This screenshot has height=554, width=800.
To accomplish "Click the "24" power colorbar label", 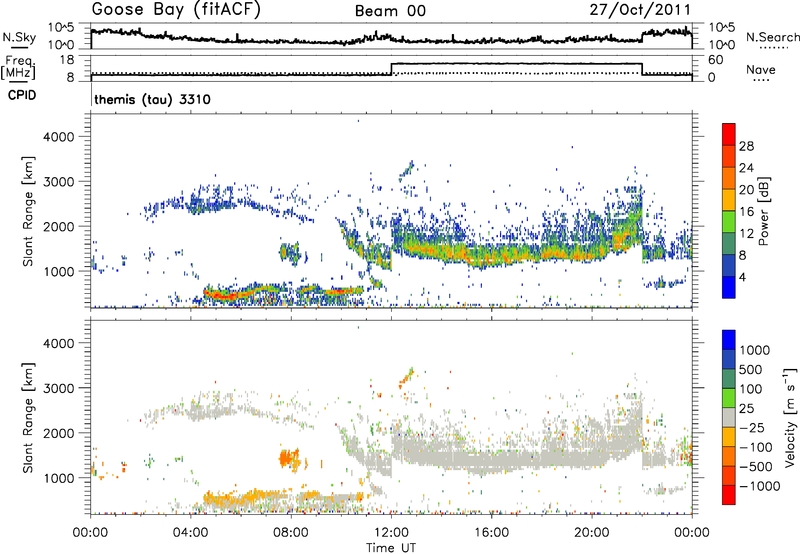I will point(746,168).
